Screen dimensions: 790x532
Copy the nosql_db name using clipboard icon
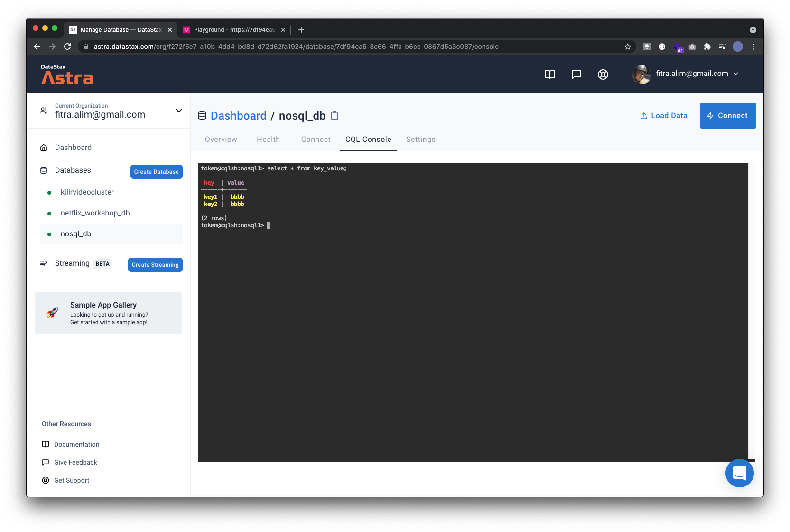point(335,115)
